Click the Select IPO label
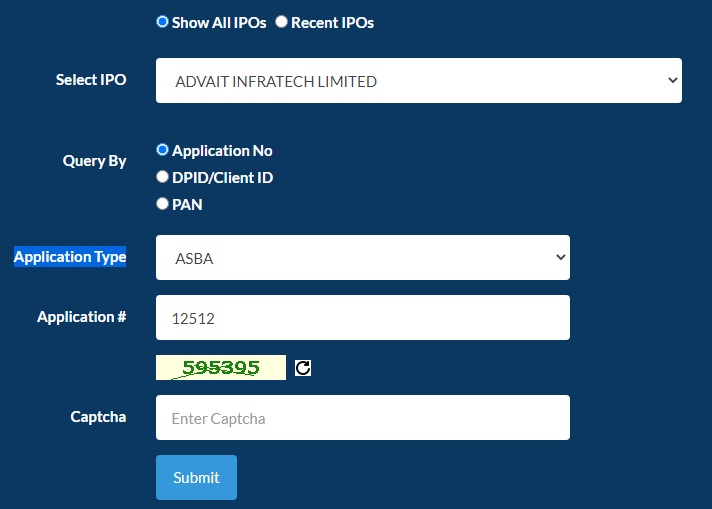 coord(91,79)
